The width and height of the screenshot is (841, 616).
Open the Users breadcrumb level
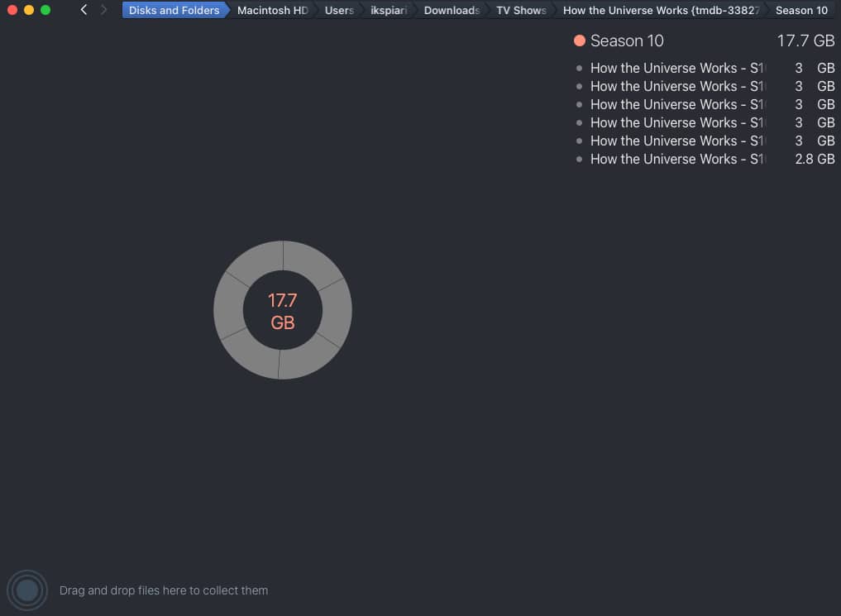coord(339,10)
